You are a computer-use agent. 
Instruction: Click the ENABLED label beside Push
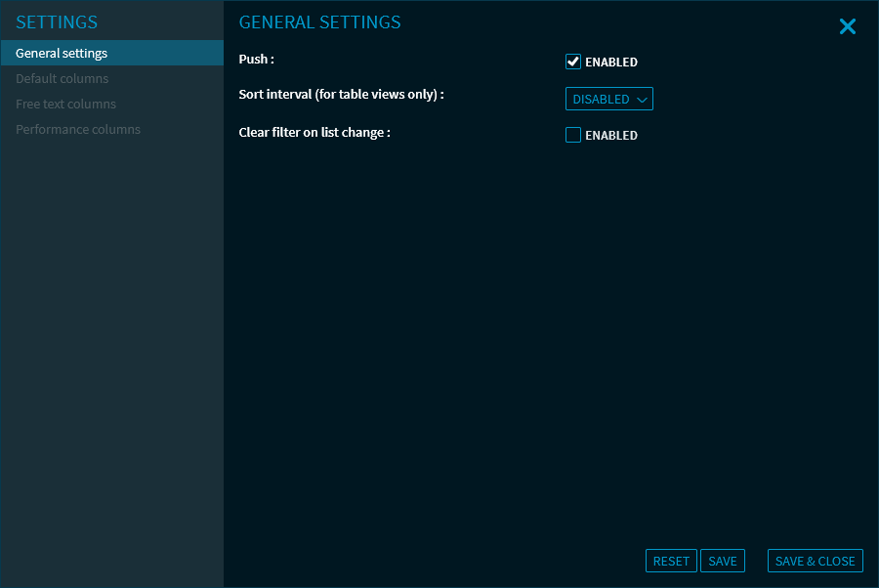(x=610, y=63)
